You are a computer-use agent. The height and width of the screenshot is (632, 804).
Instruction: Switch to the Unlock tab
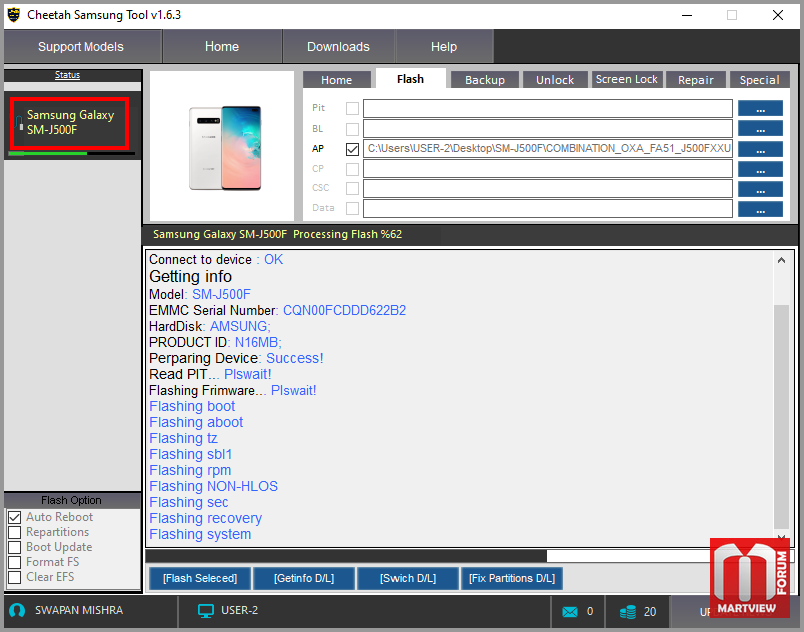(x=555, y=80)
